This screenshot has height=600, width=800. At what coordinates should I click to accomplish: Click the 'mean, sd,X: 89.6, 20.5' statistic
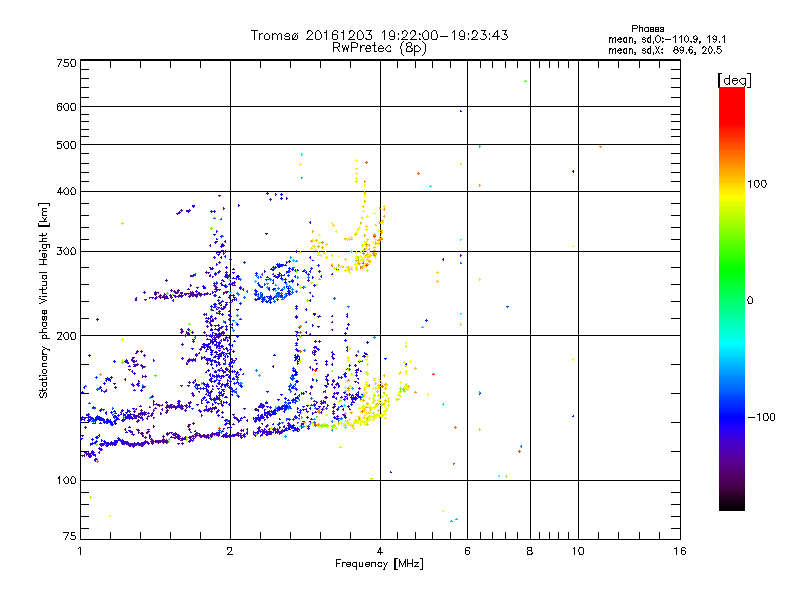point(665,50)
